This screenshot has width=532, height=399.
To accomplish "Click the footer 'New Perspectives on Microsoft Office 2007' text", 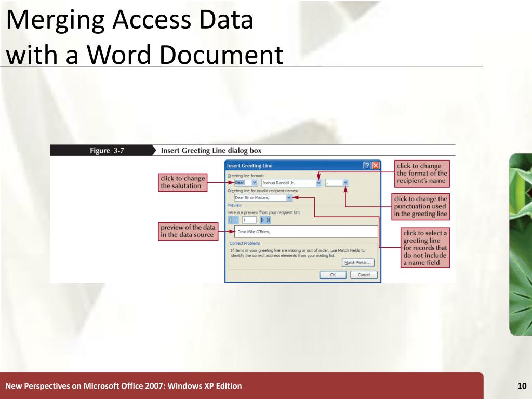I will (x=124, y=386).
